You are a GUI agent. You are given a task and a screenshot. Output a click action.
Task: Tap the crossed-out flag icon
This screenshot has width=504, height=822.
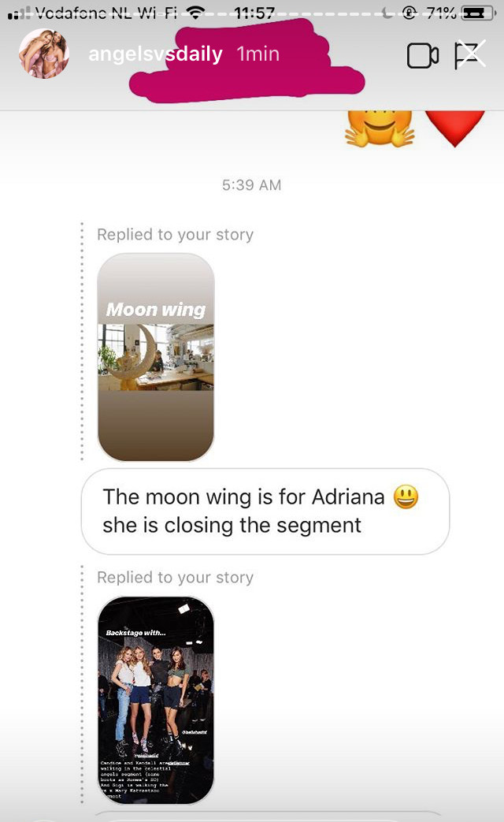click(469, 54)
